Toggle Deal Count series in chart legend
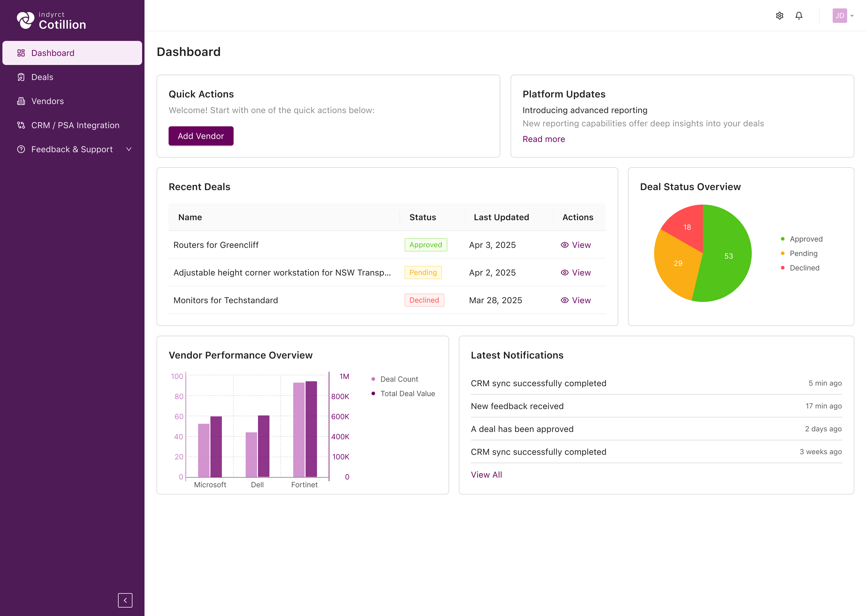 tap(394, 379)
